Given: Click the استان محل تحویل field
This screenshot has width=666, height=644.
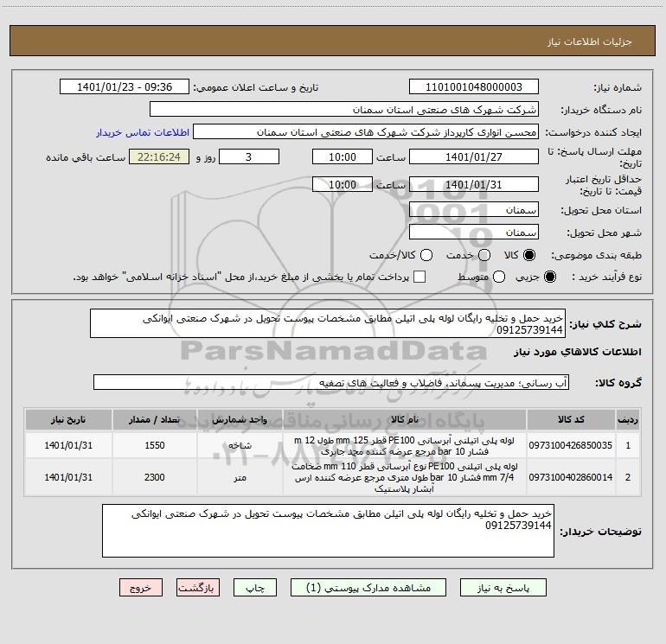Looking at the screenshot, I should click(474, 210).
